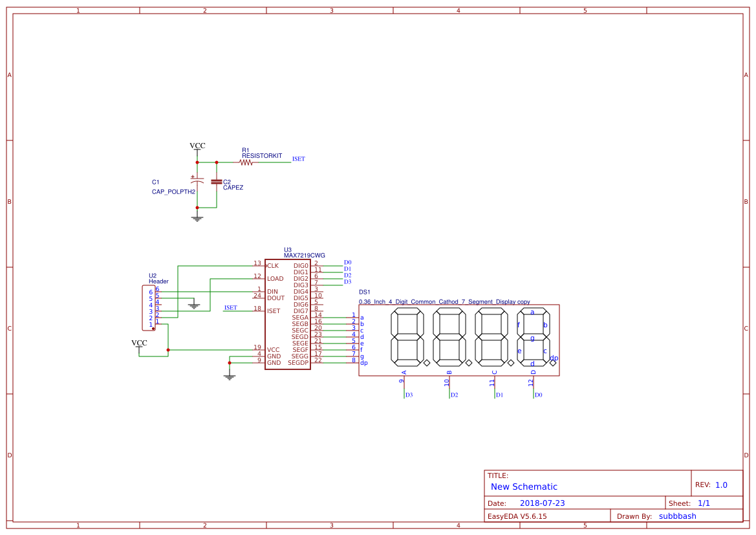The image size is (756, 535).
Task: Click the D1 net label beside DIG1
Action: pyautogui.click(x=348, y=269)
